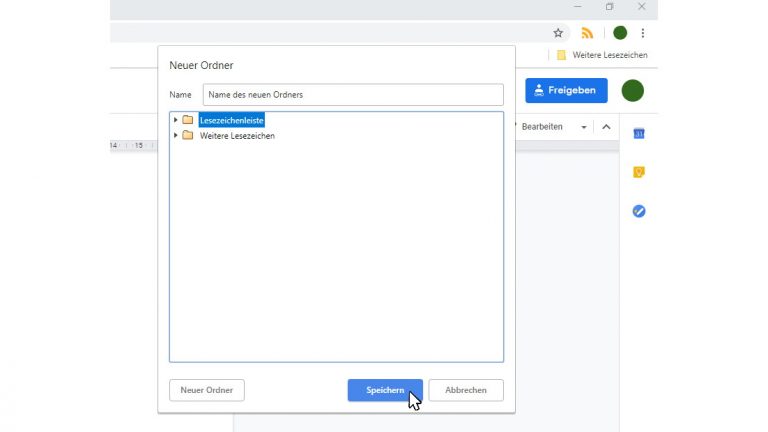Screen dimensions: 768x432
Task: Open Google Calendar side panel icon
Action: [x=639, y=134]
